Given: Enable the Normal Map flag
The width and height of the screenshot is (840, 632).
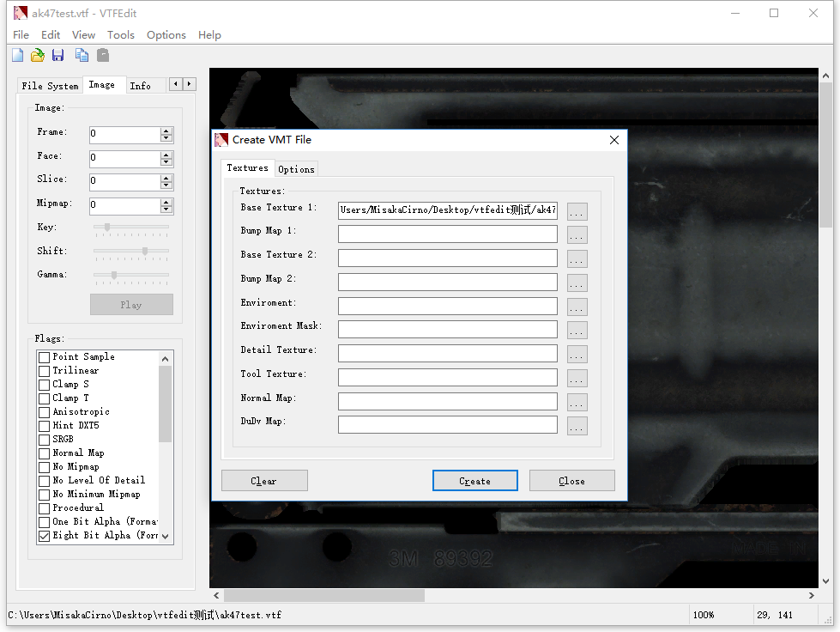Looking at the screenshot, I should pyautogui.click(x=45, y=453).
